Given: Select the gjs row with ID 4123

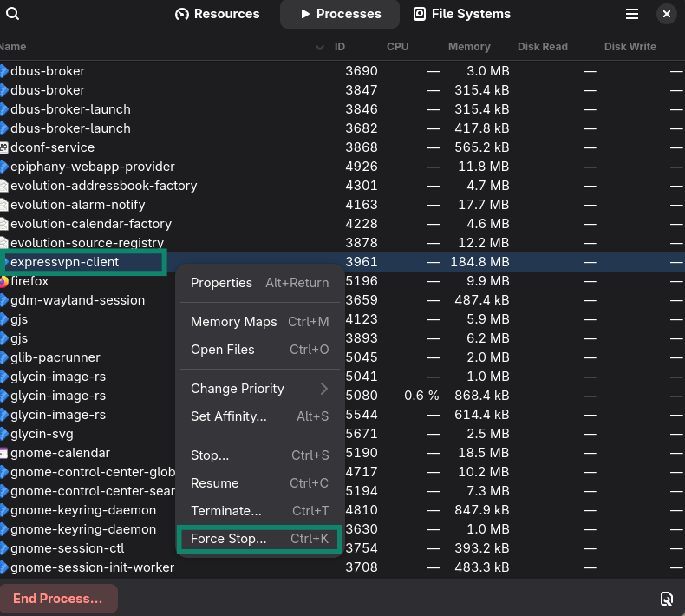Looking at the screenshot, I should point(342,319).
